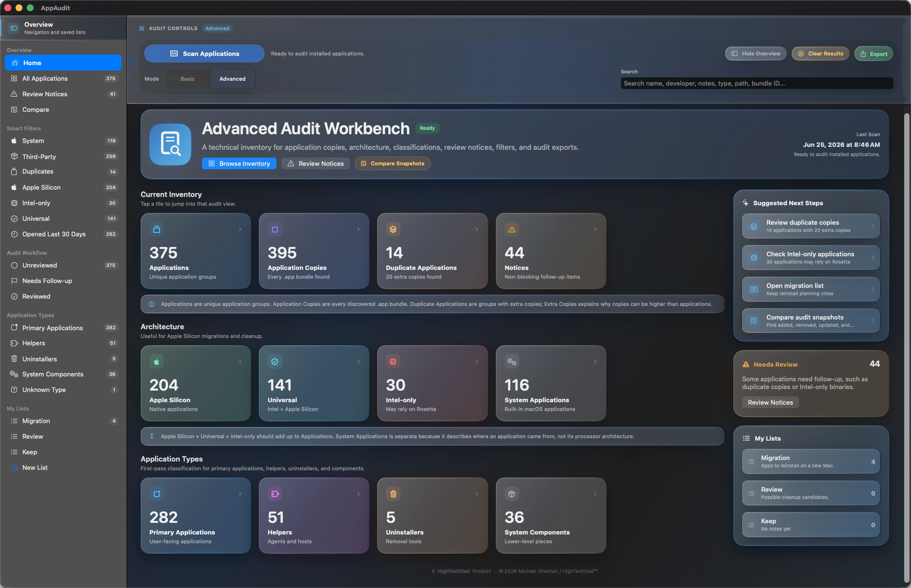Switch mode to Basic
Screen dimensions: 911x588
(188, 79)
